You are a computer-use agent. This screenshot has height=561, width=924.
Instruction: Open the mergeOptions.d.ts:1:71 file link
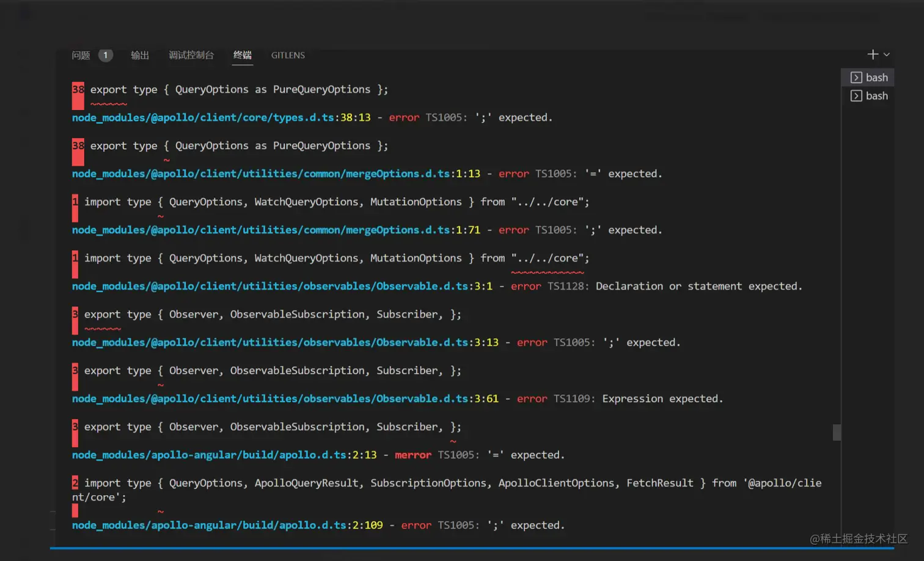coord(276,230)
